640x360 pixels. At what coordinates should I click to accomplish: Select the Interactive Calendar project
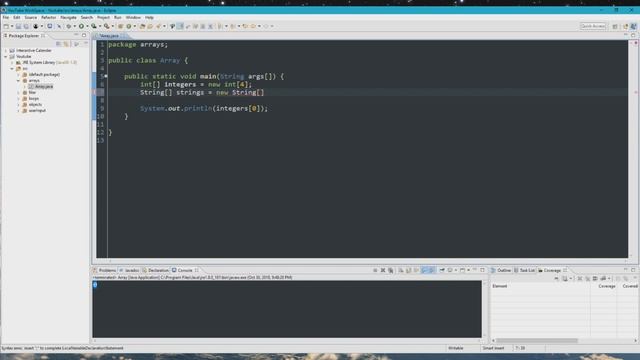(x=31, y=51)
